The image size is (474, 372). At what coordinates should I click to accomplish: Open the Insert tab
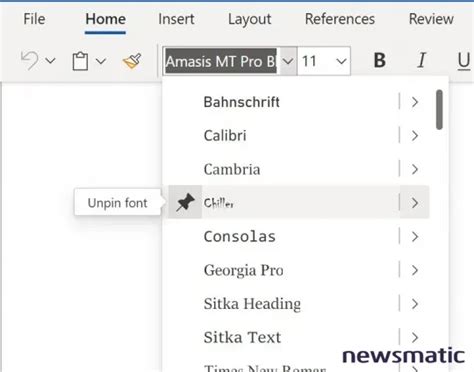[x=176, y=19]
